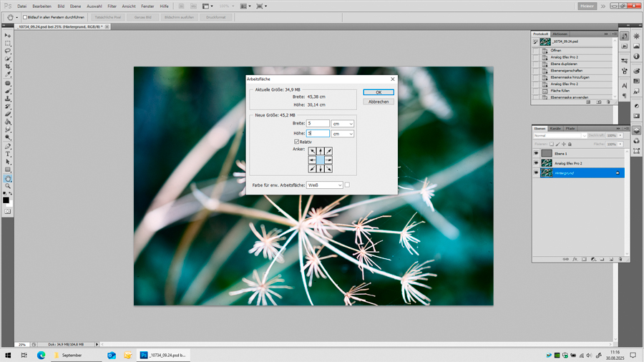Click the Breite input field
The height and width of the screenshot is (362, 644).
click(x=318, y=124)
